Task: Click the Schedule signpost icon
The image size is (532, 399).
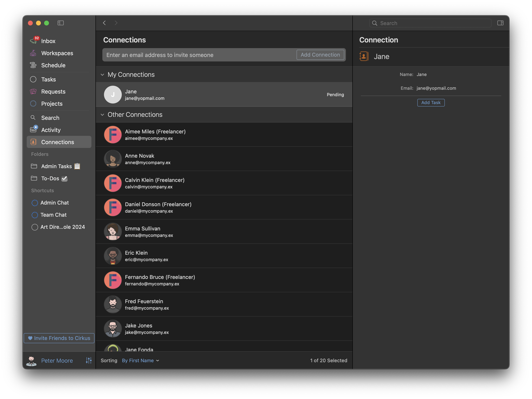Action: tap(33, 65)
